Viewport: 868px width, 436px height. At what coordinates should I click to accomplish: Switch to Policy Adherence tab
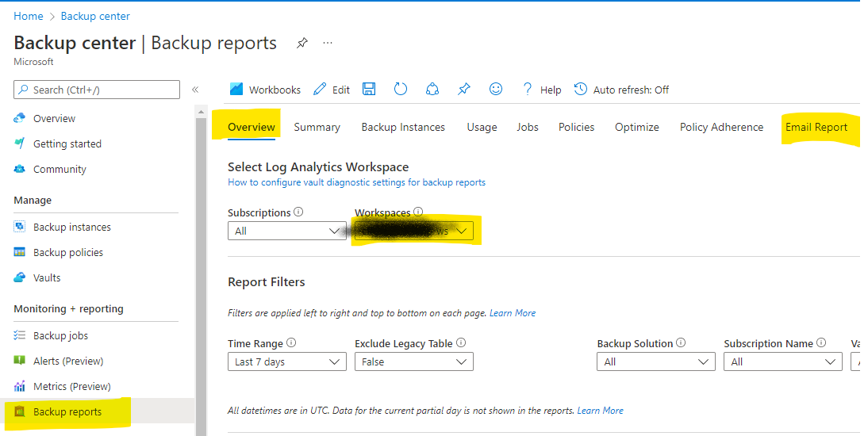[721, 128]
